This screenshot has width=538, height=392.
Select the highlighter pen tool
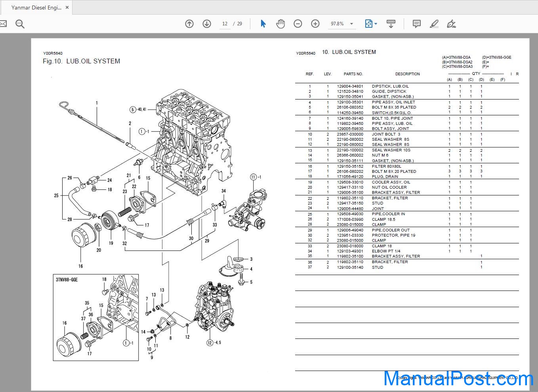(x=434, y=24)
